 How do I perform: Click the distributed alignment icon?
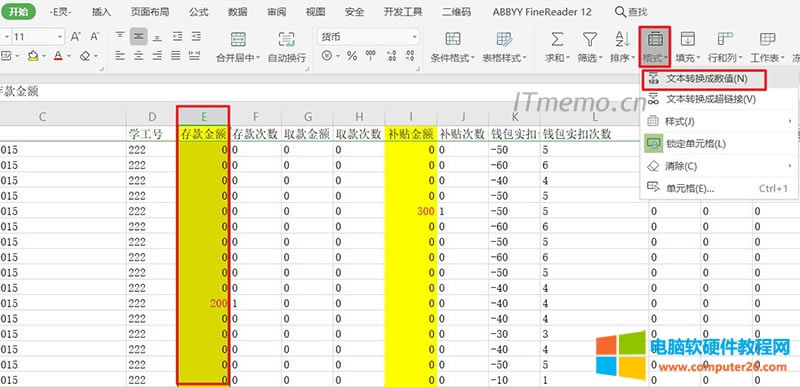(194, 56)
